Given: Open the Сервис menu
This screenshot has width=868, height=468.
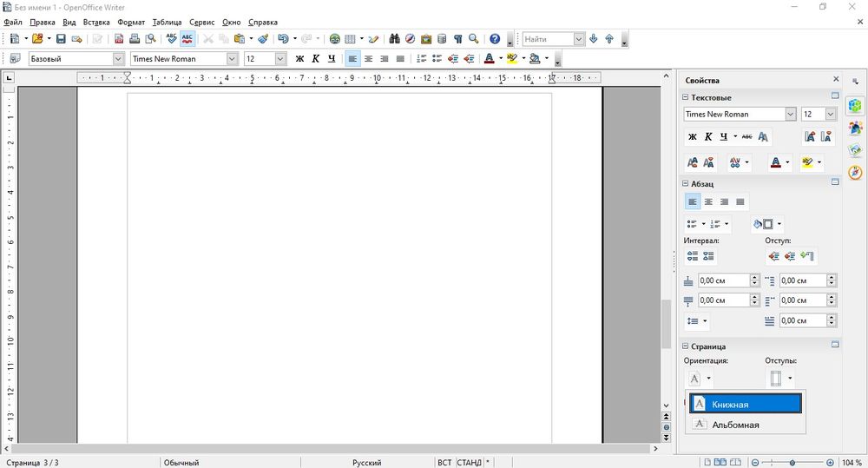Looking at the screenshot, I should 201,23.
